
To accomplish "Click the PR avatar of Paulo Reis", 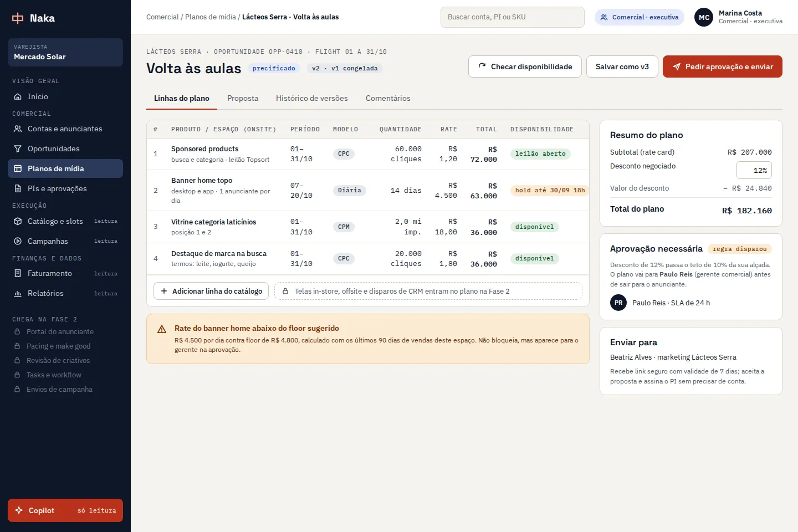I will [618, 303].
